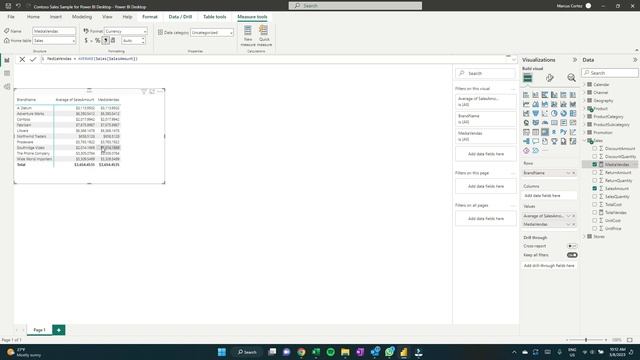Image resolution: width=640 pixels, height=360 pixels.
Task: Choose the Pie chart visual
Action: [x=554, y=113]
